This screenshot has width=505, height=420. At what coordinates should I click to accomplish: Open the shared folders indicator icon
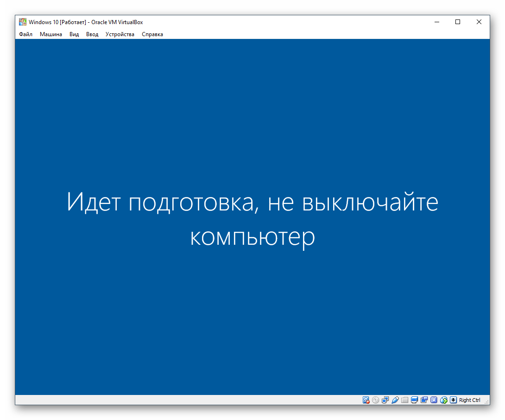tap(404, 400)
